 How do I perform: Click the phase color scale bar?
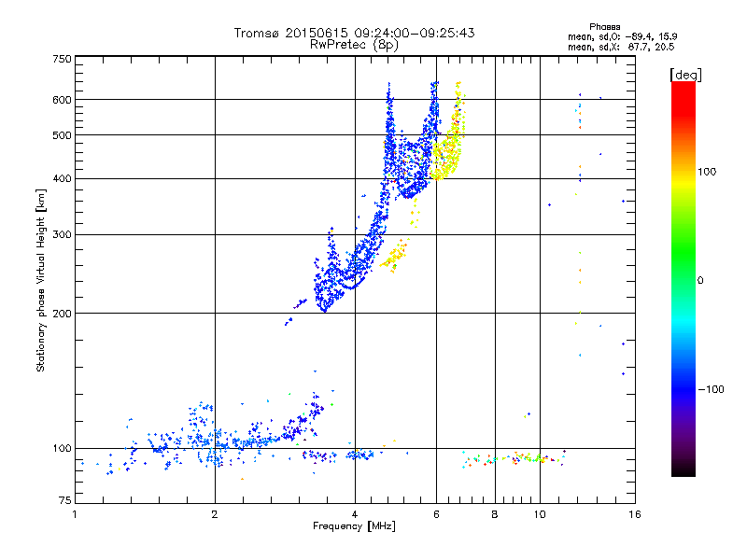pyautogui.click(x=684, y=278)
